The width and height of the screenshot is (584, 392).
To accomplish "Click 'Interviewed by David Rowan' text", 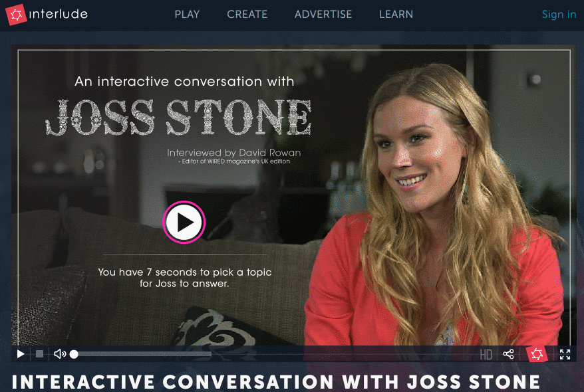I will 234,153.
